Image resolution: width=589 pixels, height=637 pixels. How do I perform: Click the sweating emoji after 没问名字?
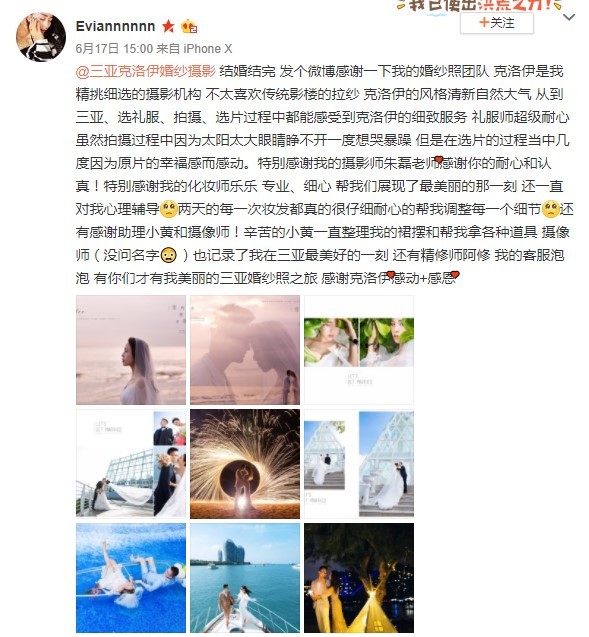pyautogui.click(x=169, y=255)
